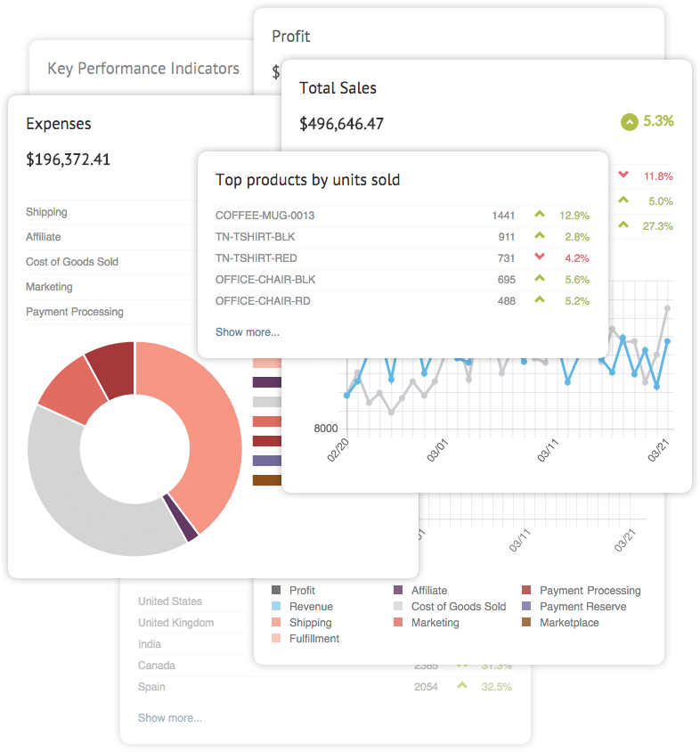The image size is (700, 752).
Task: Click the green circular up-arrow beside 5.3%
Action: [x=630, y=122]
